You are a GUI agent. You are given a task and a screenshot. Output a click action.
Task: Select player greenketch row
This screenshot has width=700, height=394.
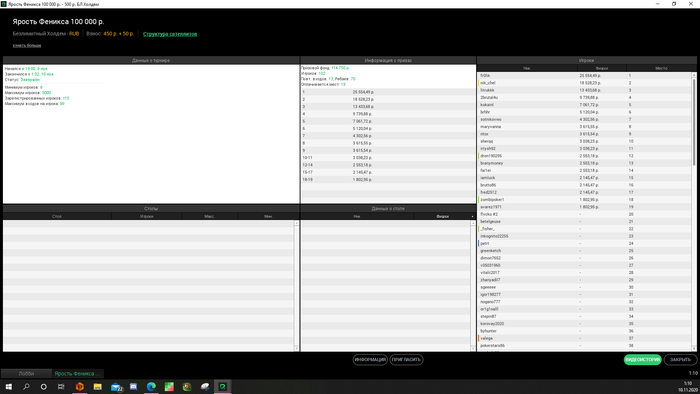click(x=584, y=251)
